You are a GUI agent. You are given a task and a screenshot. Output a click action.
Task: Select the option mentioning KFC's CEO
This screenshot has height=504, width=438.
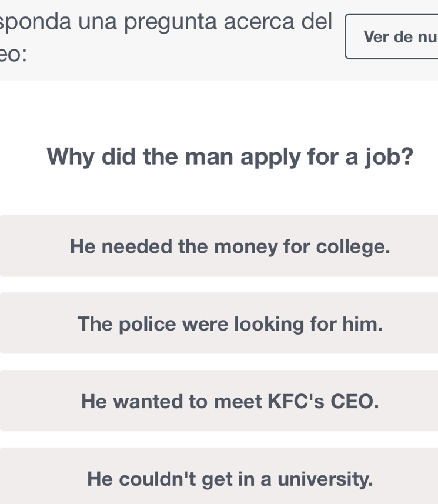229,401
